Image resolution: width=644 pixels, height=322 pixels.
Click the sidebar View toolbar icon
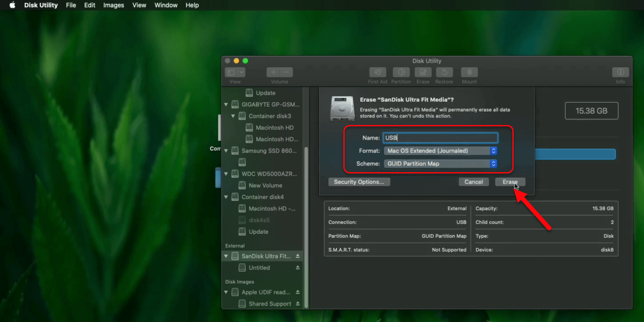[231, 72]
